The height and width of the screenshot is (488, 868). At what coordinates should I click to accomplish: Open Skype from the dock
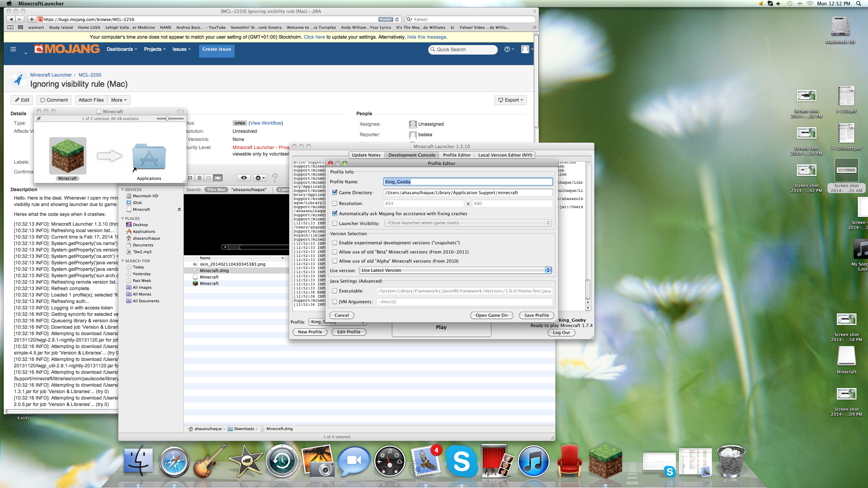(461, 462)
